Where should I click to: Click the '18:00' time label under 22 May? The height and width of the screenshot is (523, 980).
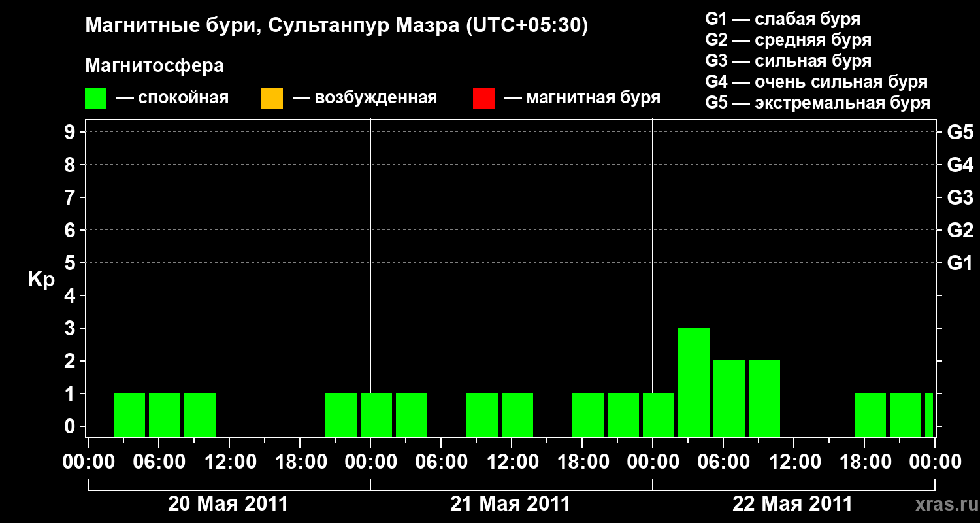pos(864,462)
